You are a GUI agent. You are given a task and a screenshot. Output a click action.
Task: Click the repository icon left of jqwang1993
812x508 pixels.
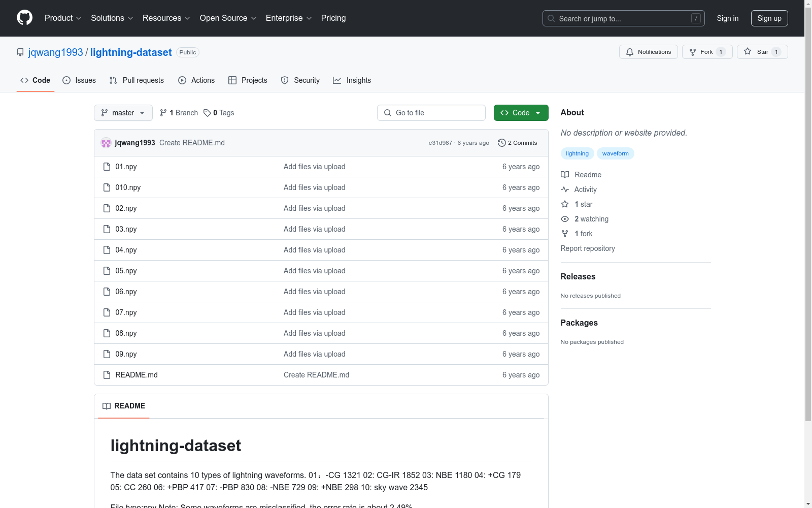[x=20, y=52]
